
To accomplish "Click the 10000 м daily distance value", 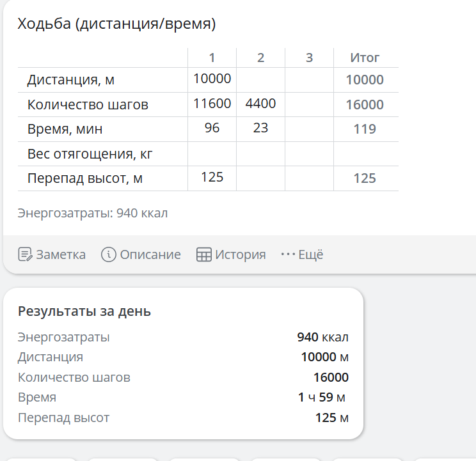I will tap(325, 357).
